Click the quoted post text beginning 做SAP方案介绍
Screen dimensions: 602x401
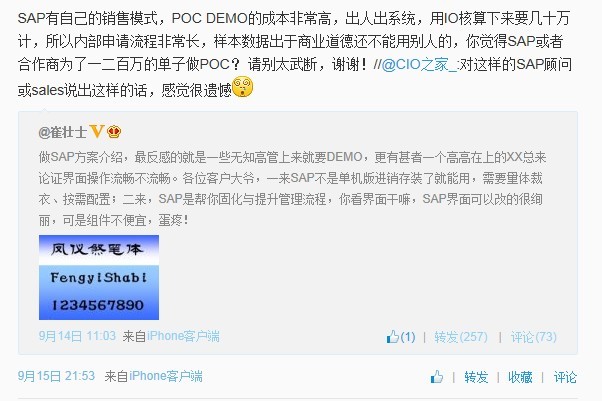point(292,189)
